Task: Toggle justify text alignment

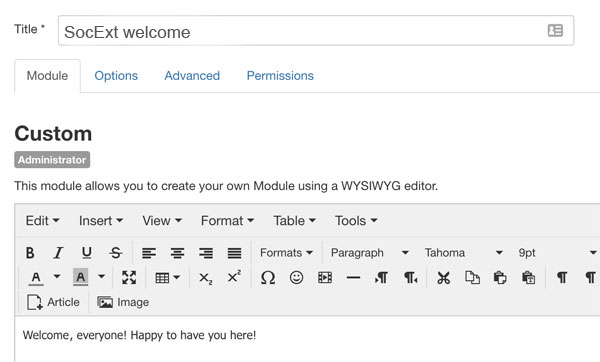Action: coord(234,253)
